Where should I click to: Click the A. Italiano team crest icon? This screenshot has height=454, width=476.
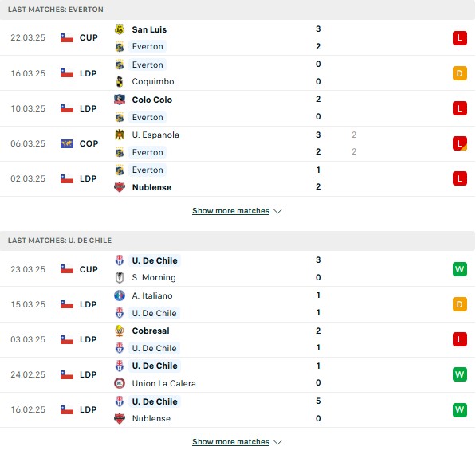point(120,295)
